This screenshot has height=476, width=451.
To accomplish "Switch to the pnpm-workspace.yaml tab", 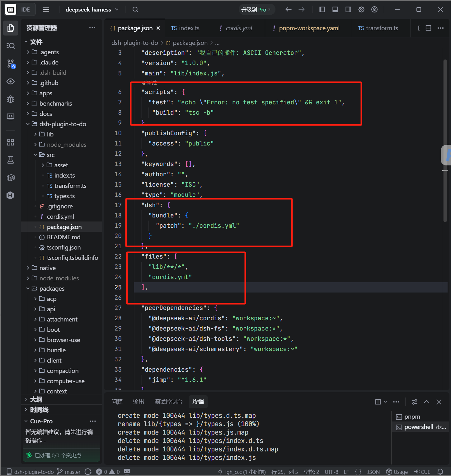I will (x=309, y=28).
